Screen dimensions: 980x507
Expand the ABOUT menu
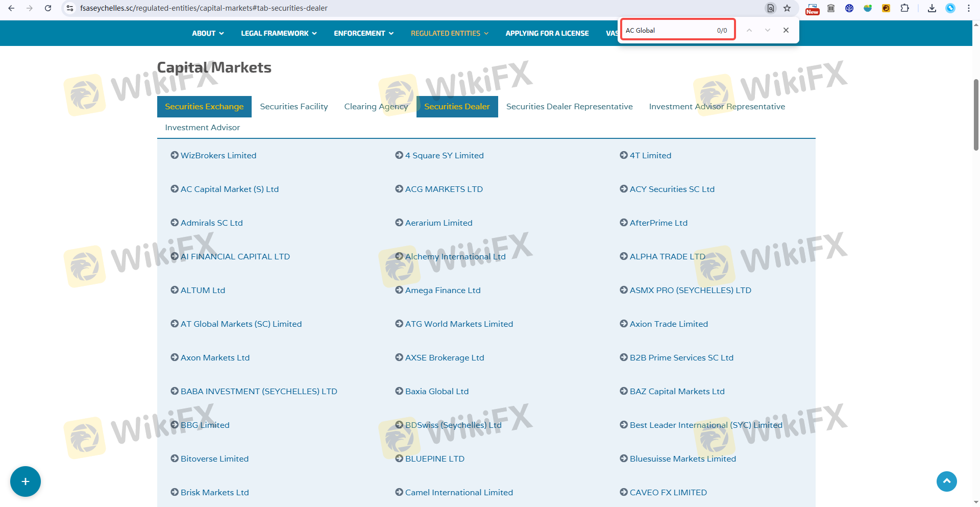[x=208, y=33]
